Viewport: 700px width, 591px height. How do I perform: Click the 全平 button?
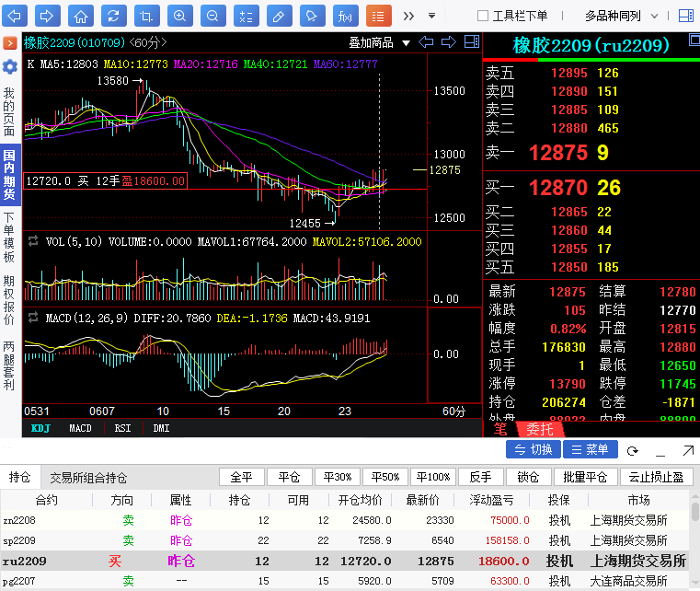pos(241,477)
